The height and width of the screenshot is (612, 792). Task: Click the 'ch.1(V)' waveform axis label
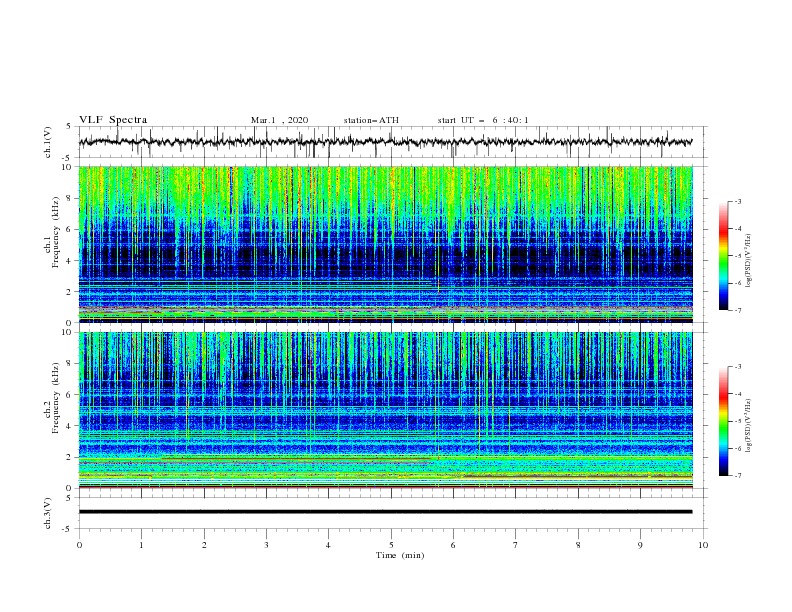(48, 142)
